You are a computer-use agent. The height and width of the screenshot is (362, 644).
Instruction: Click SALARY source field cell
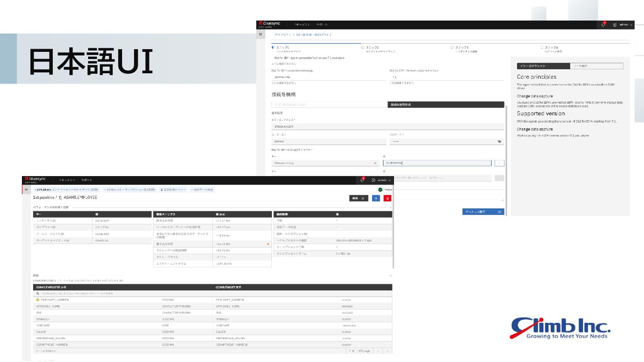tap(41, 332)
